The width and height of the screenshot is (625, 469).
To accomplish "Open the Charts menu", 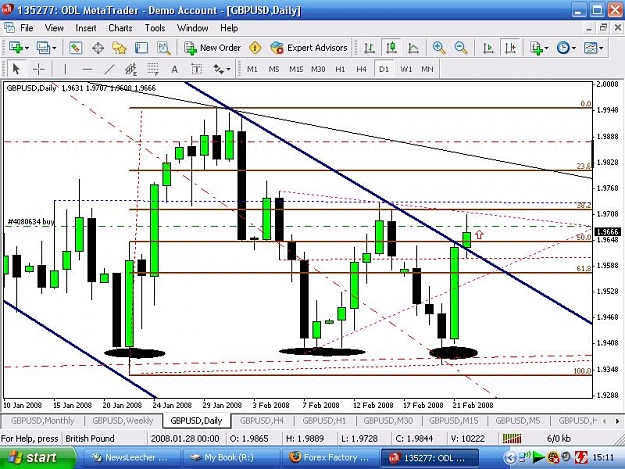I will pos(120,28).
